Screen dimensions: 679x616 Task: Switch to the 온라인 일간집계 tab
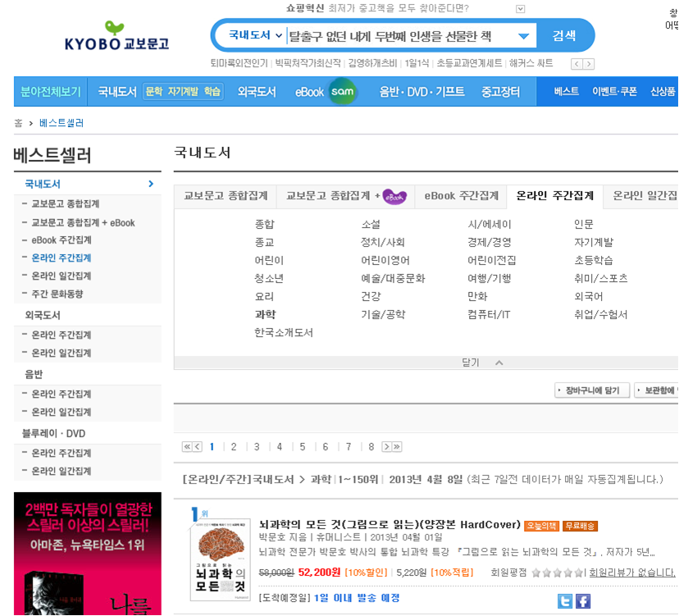(646, 196)
